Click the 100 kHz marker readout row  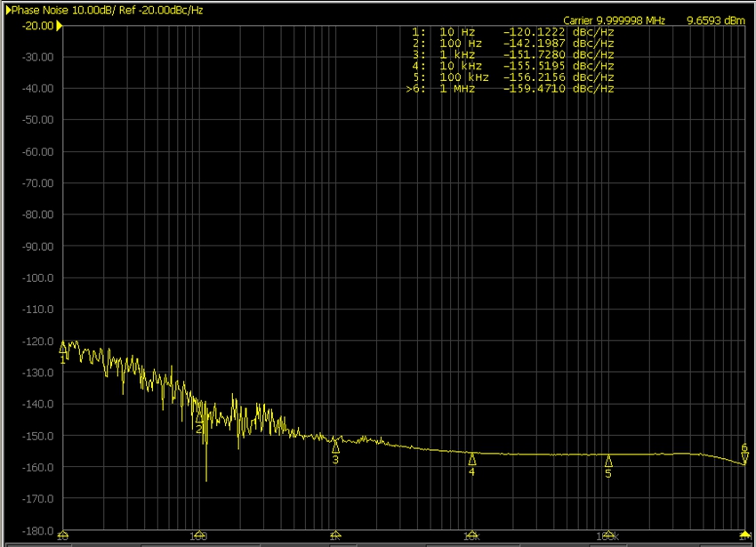click(513, 77)
